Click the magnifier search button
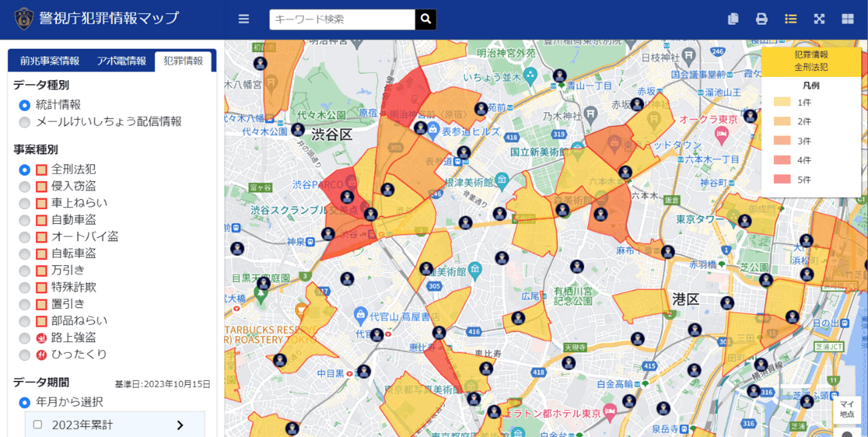 [x=426, y=19]
